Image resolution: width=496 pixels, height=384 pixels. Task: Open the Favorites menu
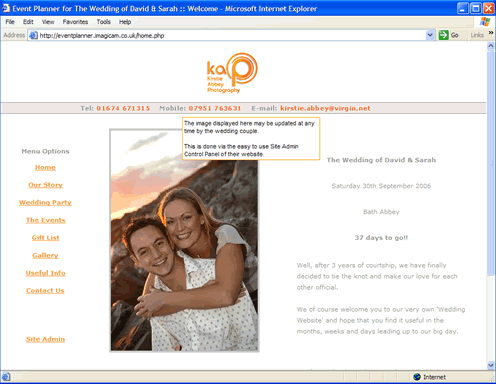point(75,22)
